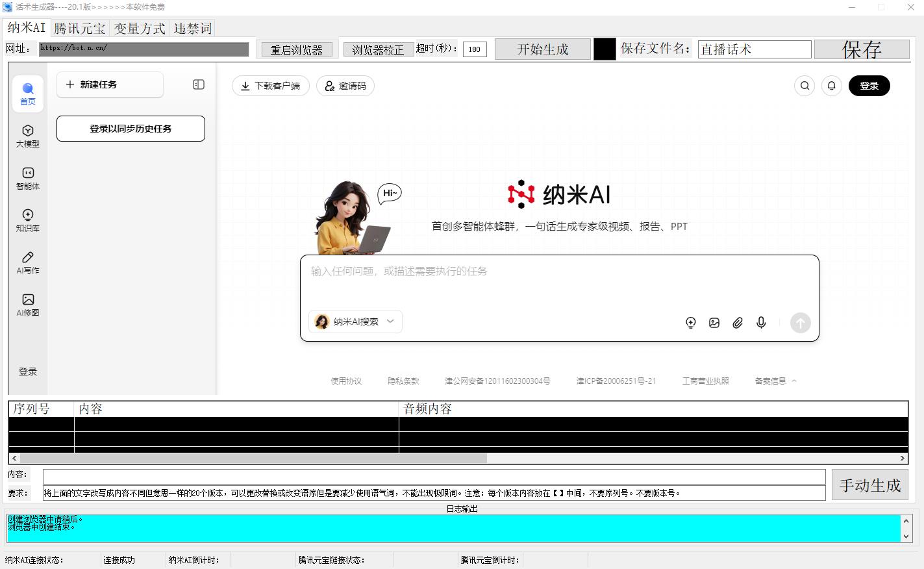Click the lightbulb plus icon in input box
The width and height of the screenshot is (924, 569).
pos(691,323)
